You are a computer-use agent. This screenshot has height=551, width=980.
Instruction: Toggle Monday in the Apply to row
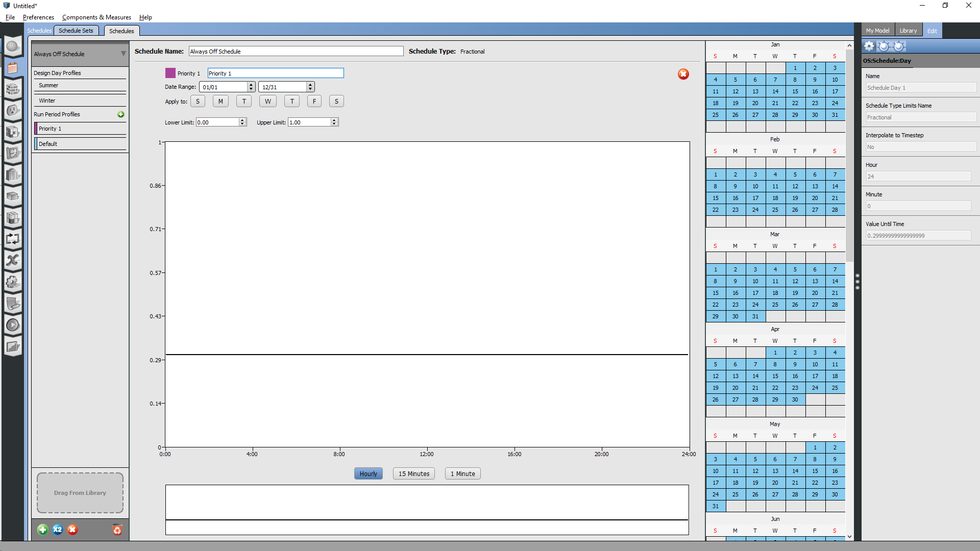(220, 101)
